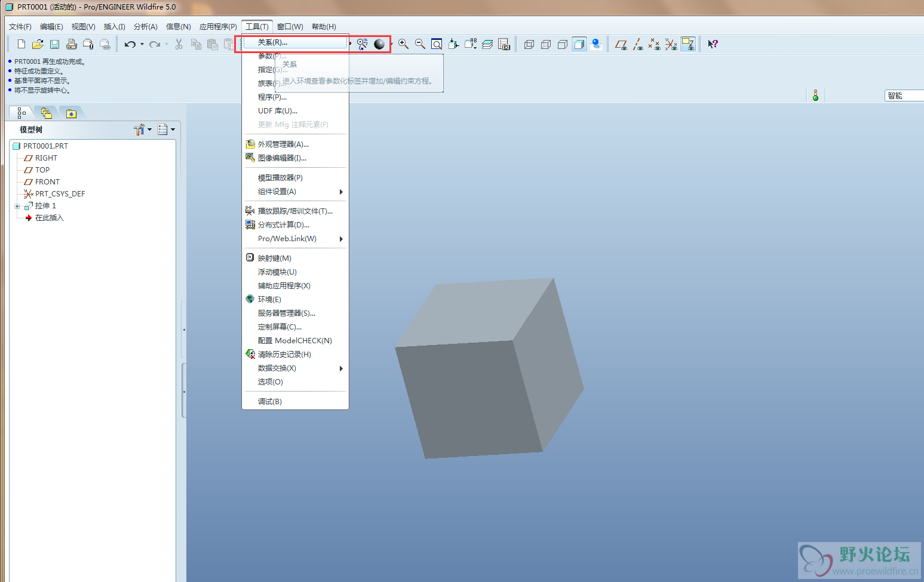Zoom in with magnifier plus
Screen dimensions: 924x582
click(404, 44)
